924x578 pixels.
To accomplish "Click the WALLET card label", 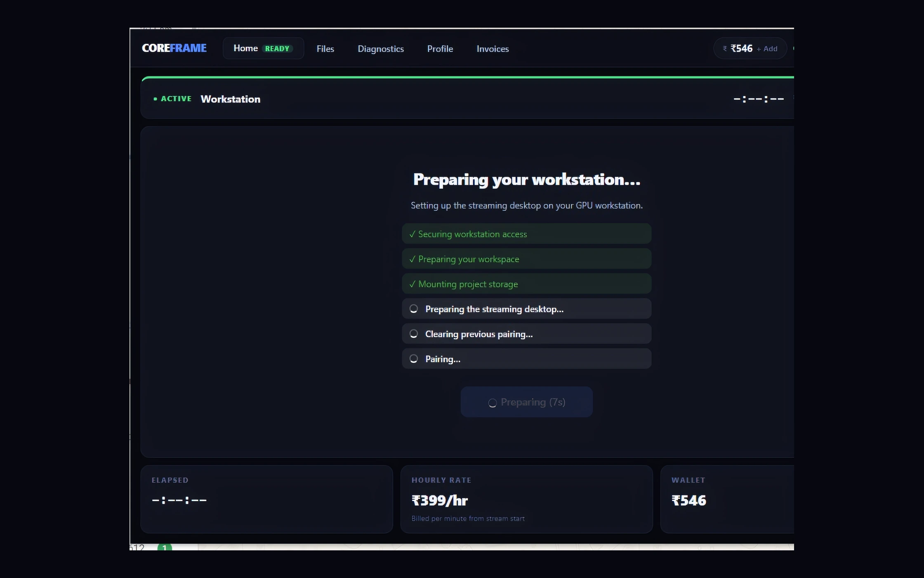I will pos(688,480).
